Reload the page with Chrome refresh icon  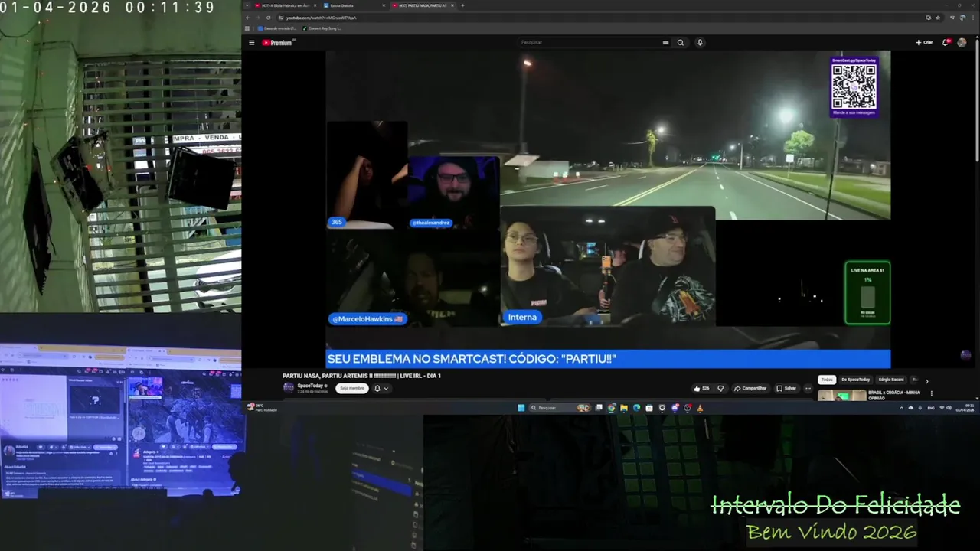[x=268, y=18]
